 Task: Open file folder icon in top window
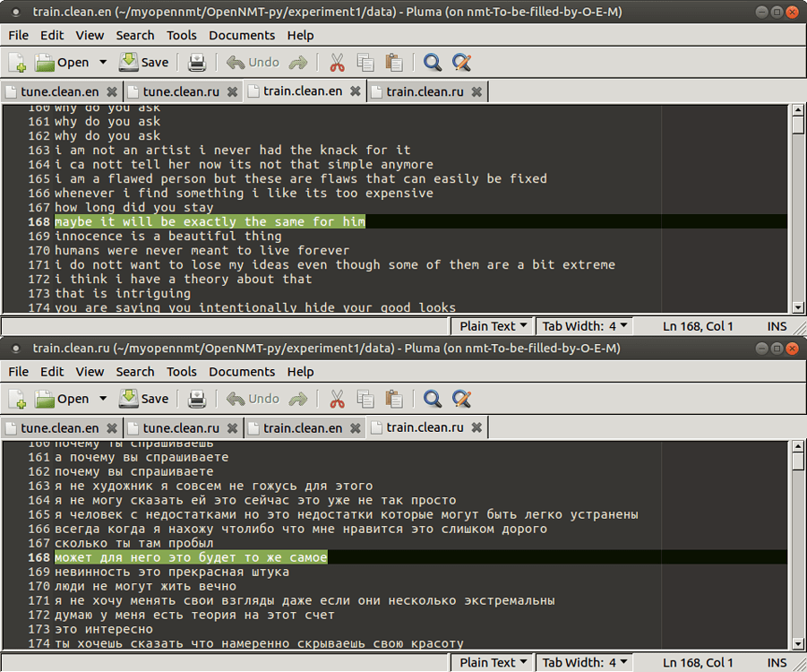click(45, 63)
